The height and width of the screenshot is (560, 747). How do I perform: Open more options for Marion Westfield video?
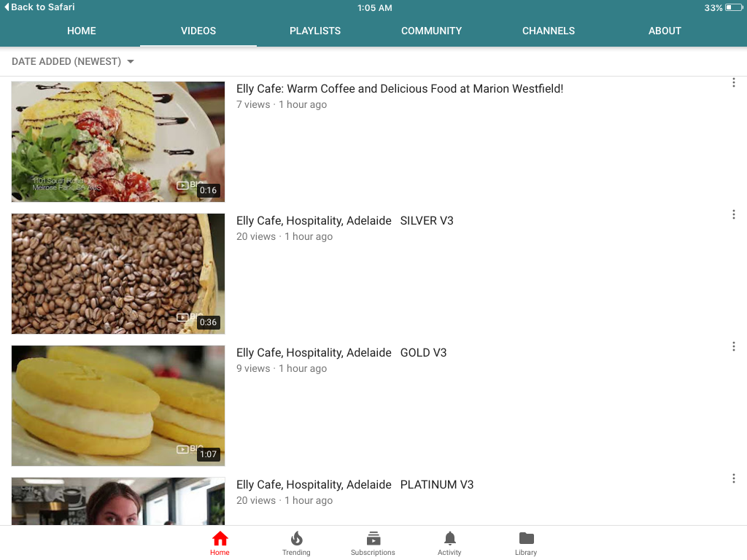(x=734, y=82)
